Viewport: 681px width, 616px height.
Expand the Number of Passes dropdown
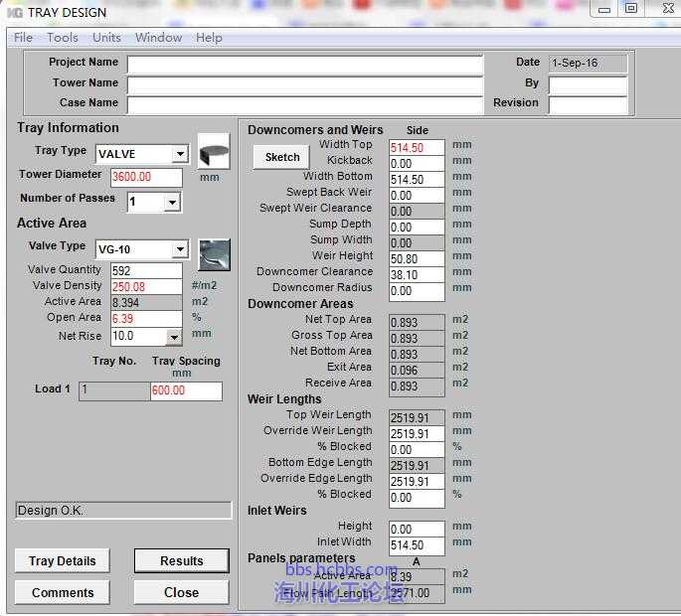(x=172, y=202)
